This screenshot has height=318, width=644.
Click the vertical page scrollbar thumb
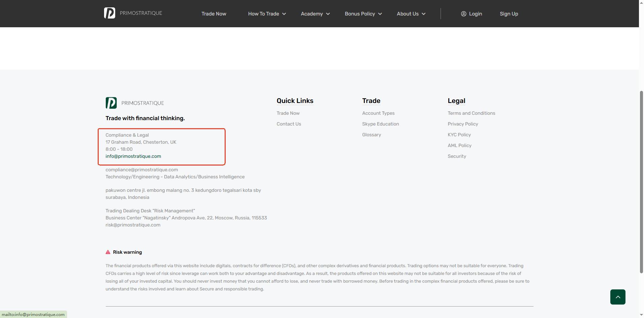coord(641,182)
